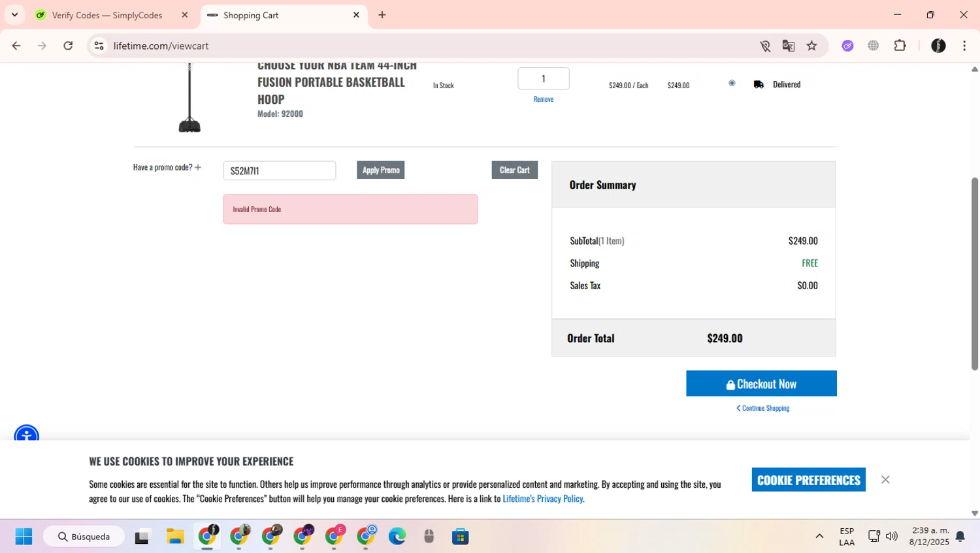Click ESP LAA language indicator

tap(847, 537)
